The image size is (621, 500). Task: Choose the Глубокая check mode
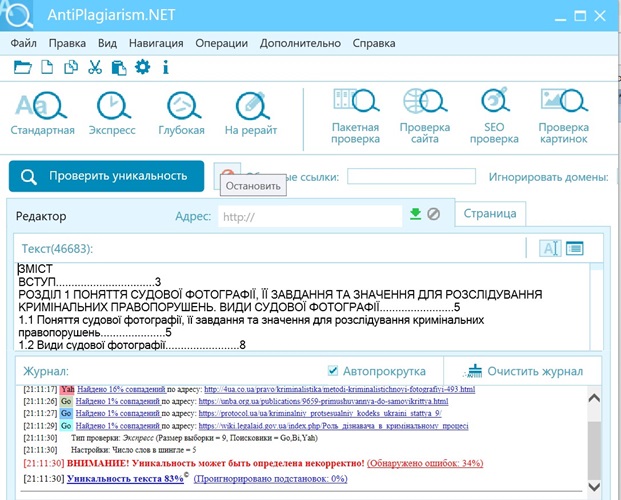(181, 114)
